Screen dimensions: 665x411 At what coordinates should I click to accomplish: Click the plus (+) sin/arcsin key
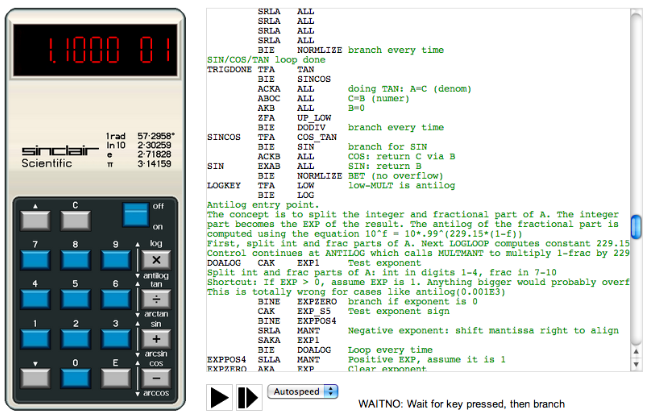click(156, 339)
